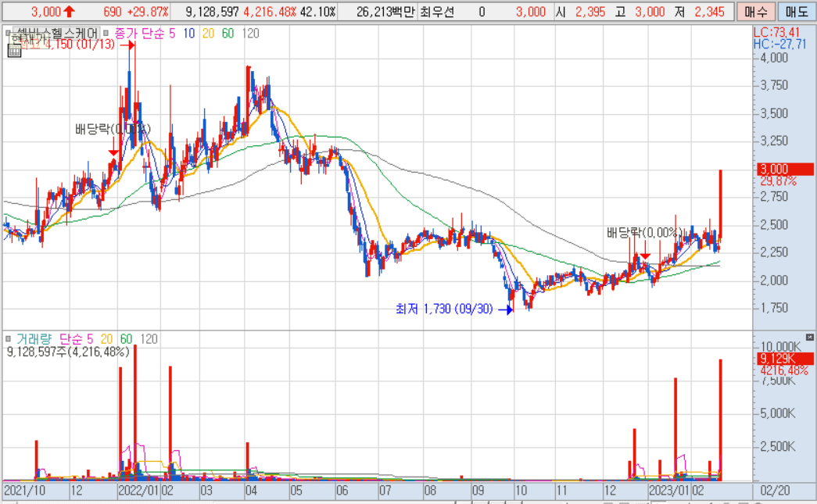Select the volume 60 MA legend
This screenshot has height=504, width=817.
point(126,339)
